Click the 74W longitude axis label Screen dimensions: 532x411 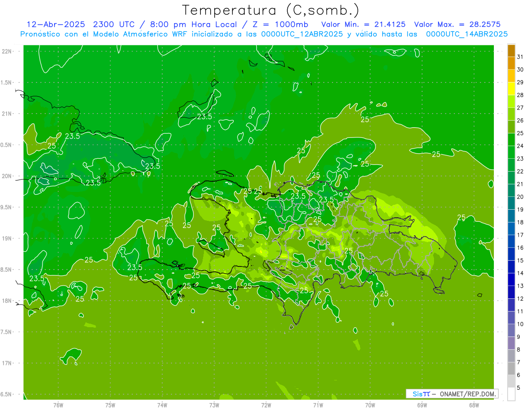[162, 405]
